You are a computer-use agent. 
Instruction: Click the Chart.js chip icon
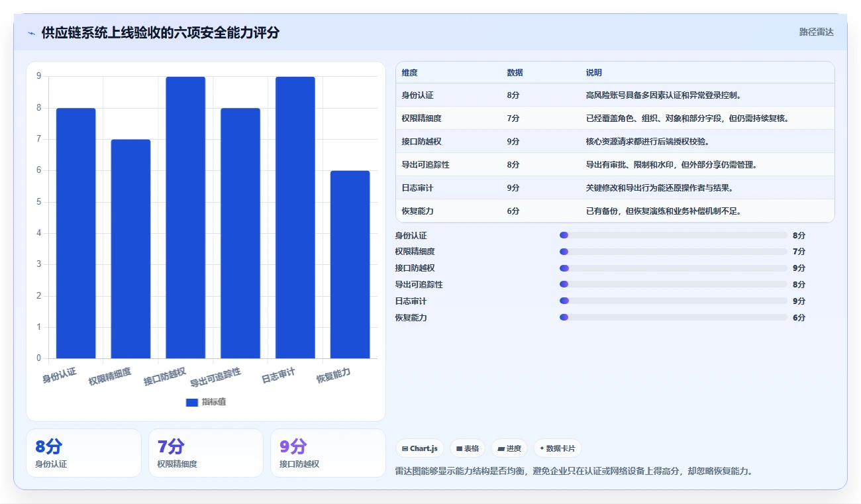point(405,448)
